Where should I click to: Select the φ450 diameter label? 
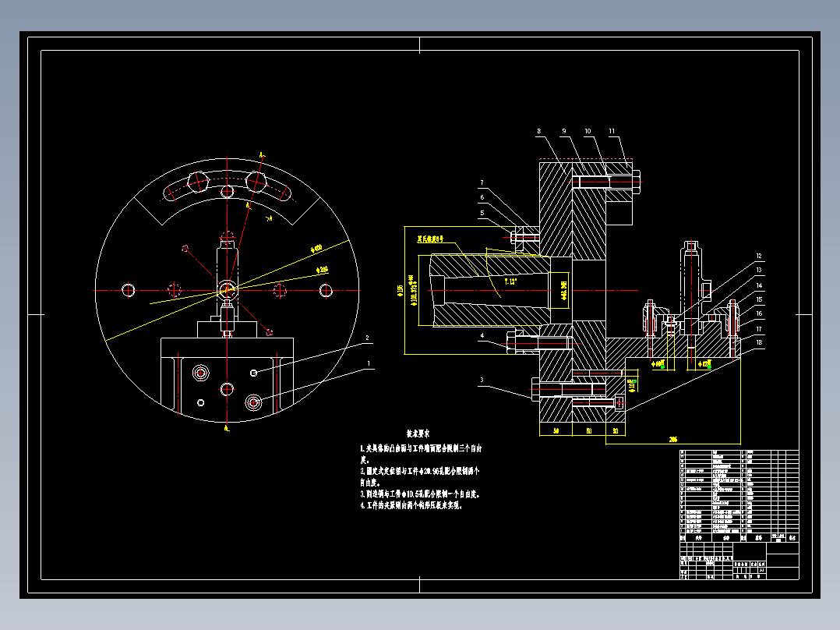316,248
